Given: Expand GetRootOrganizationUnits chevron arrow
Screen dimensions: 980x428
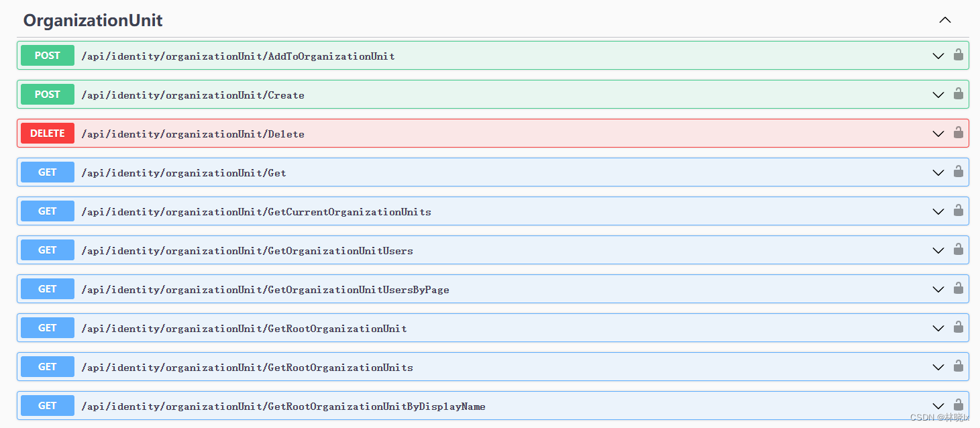Looking at the screenshot, I should [x=938, y=367].
